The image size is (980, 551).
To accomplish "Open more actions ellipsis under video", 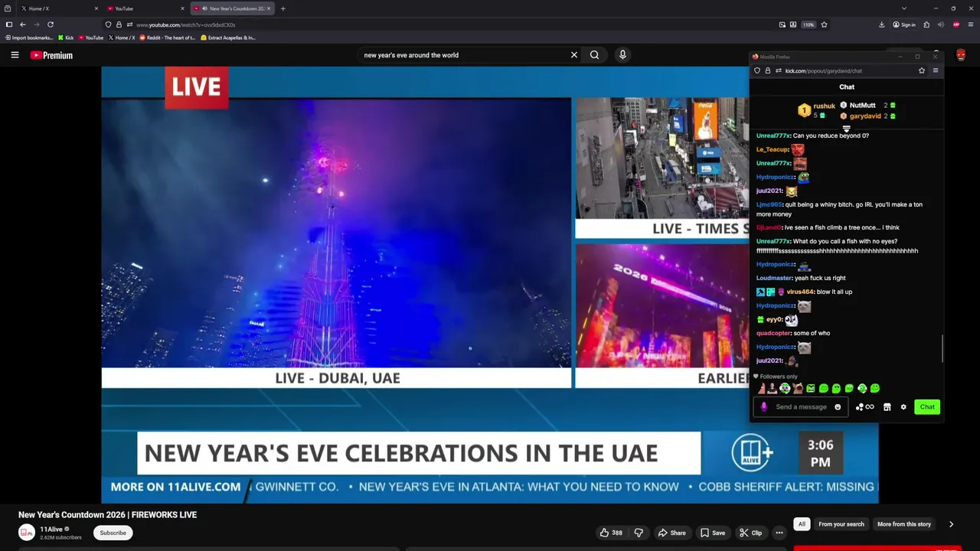I will pos(779,533).
